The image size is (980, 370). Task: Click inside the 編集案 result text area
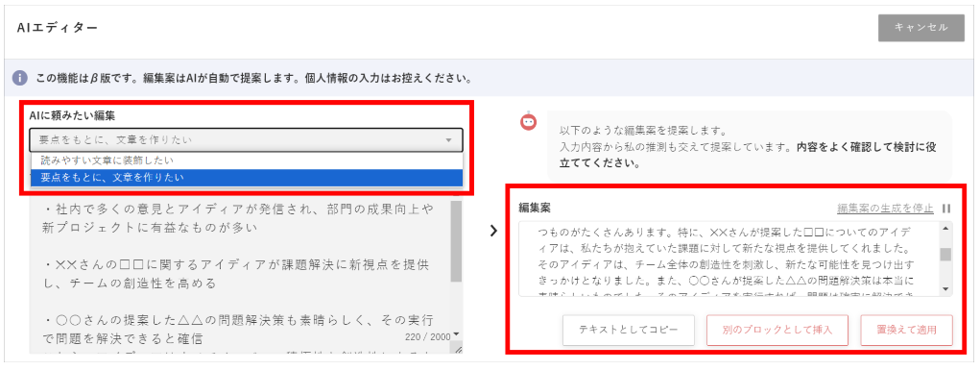pyautogui.click(x=729, y=259)
